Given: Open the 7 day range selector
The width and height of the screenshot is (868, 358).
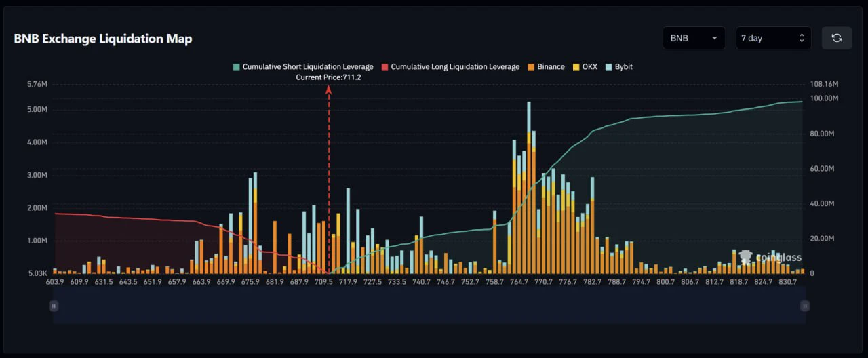Looking at the screenshot, I should point(773,38).
